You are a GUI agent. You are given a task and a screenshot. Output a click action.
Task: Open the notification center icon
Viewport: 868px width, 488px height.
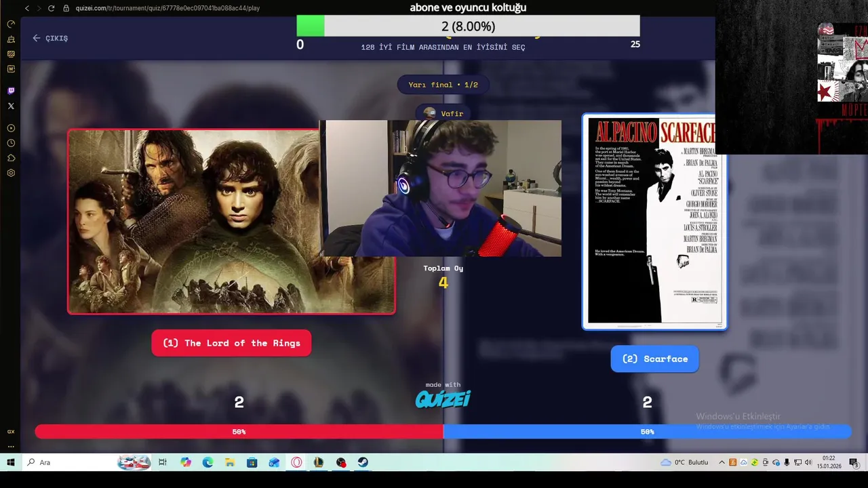[x=854, y=462]
